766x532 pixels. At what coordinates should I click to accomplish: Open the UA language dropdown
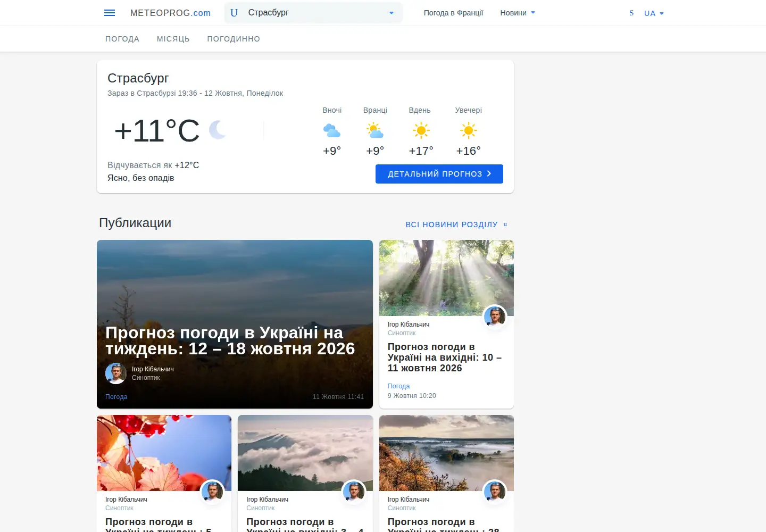click(654, 13)
